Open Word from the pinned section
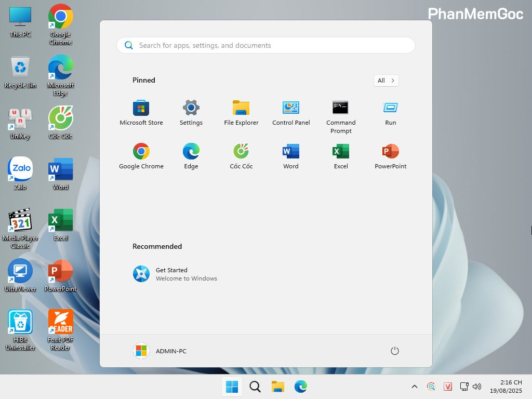 (291, 156)
